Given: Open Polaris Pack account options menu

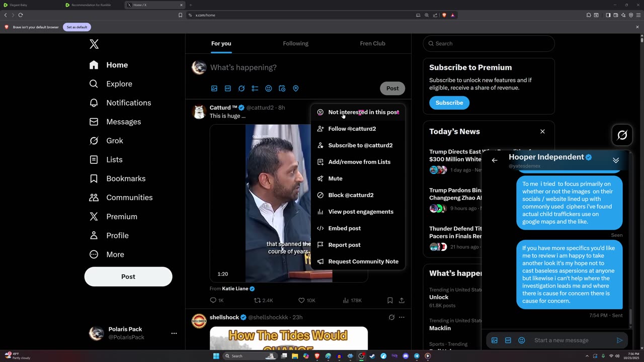Looking at the screenshot, I should tap(174, 333).
